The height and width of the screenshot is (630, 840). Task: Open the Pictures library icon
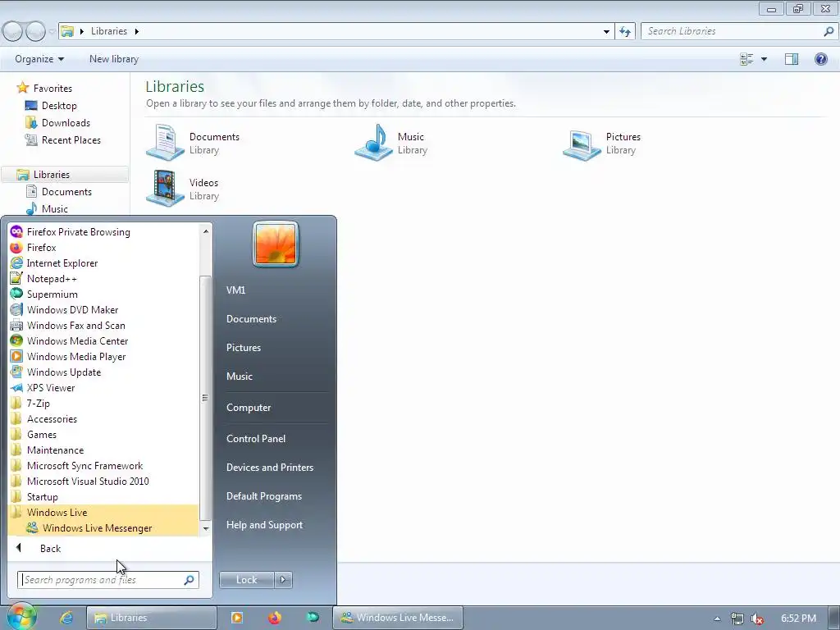[x=582, y=144]
